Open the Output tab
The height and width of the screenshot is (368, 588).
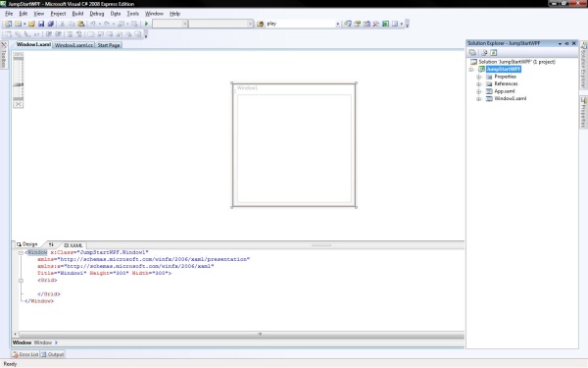point(53,354)
